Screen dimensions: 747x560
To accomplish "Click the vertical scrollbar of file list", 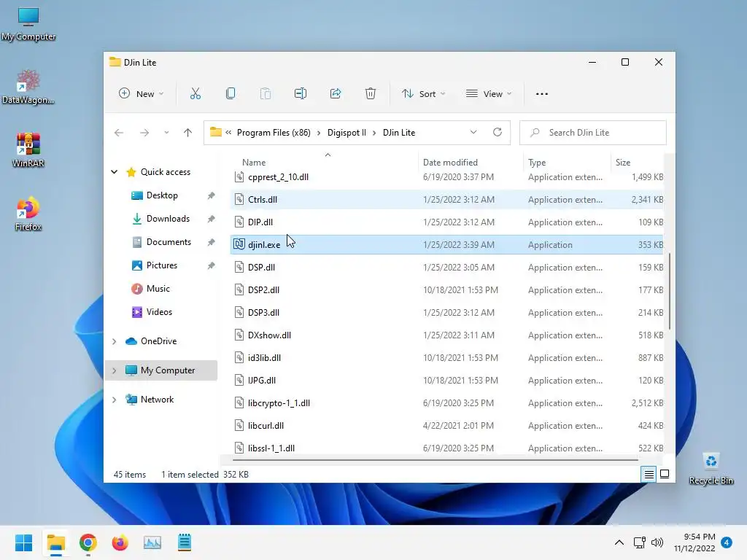I will pos(670,292).
